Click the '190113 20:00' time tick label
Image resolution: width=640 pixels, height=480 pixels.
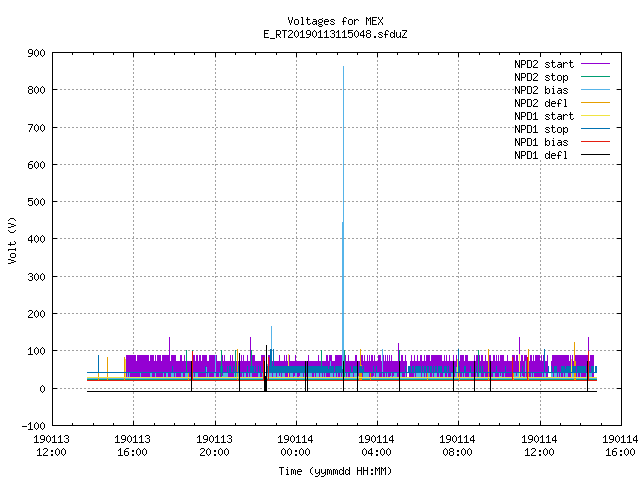point(214,446)
